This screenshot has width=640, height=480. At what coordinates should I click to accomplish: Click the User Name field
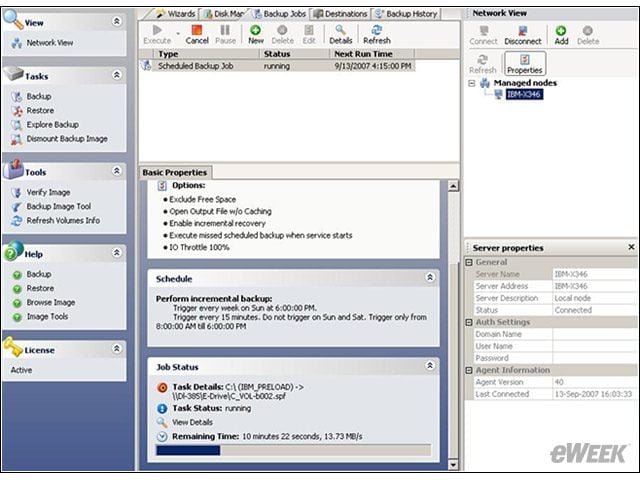tap(594, 346)
